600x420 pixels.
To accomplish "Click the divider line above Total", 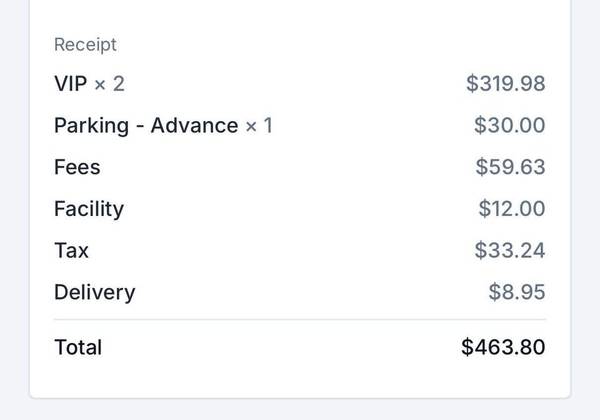I will pyautogui.click(x=300, y=319).
